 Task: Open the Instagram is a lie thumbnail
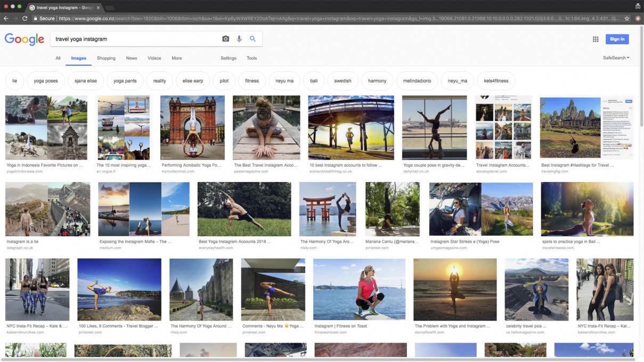(x=48, y=209)
